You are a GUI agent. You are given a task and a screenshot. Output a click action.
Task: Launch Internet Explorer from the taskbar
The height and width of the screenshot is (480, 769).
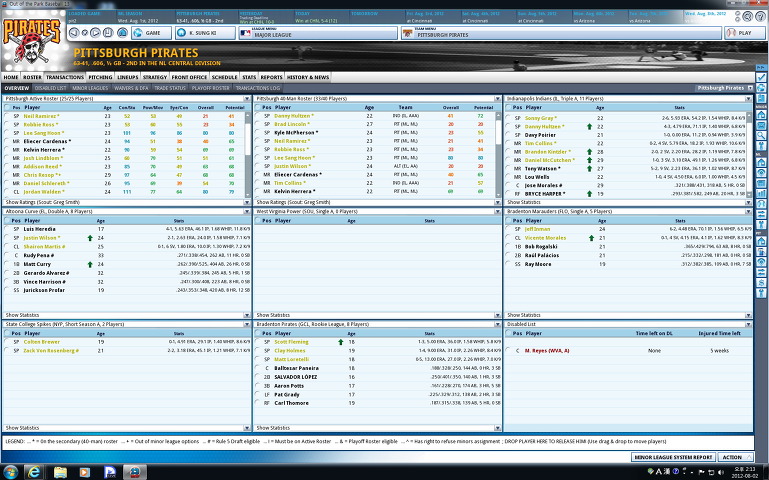coord(34,472)
